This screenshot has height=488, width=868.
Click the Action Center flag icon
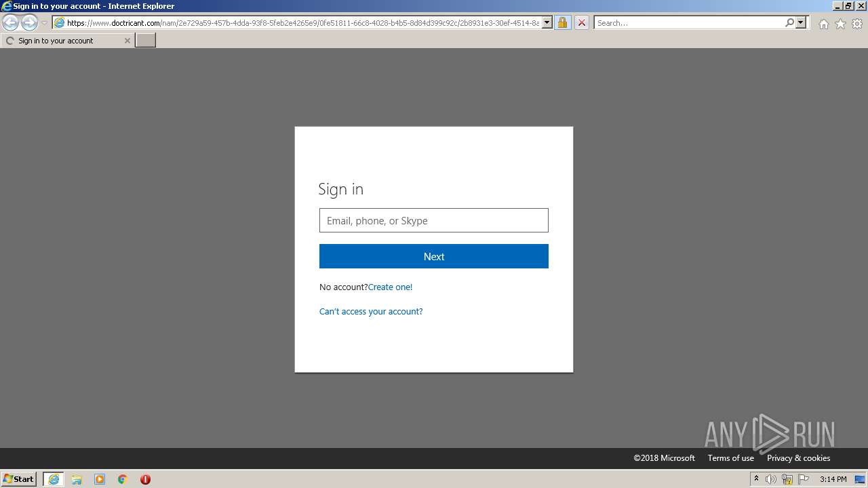(804, 479)
